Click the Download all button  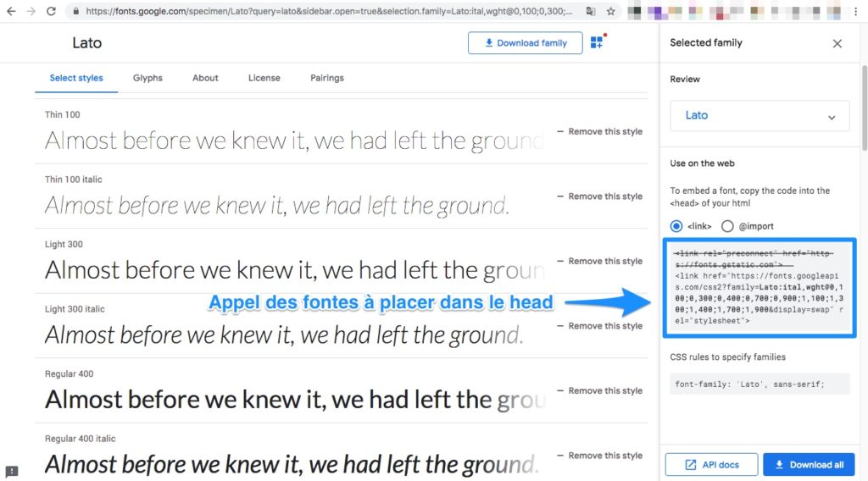coord(809,464)
